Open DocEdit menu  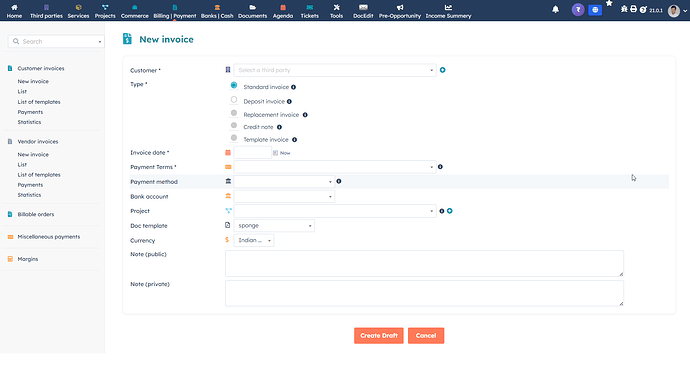[x=363, y=11]
